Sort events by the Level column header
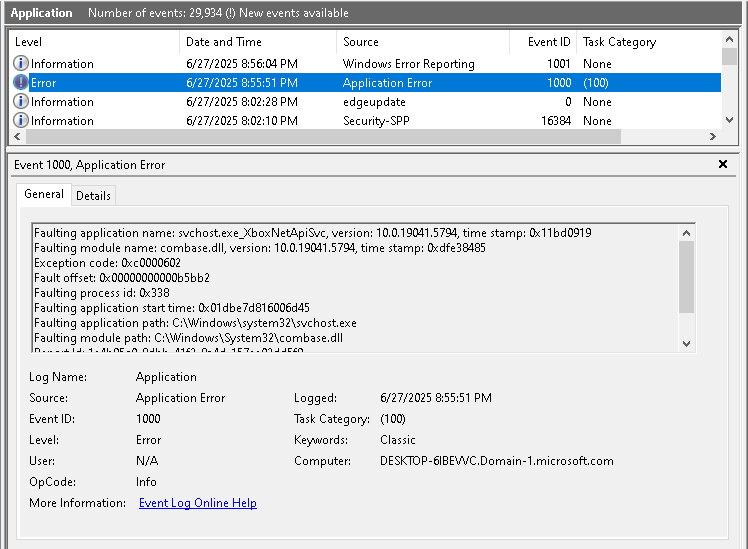The width and height of the screenshot is (748, 549). (94, 42)
